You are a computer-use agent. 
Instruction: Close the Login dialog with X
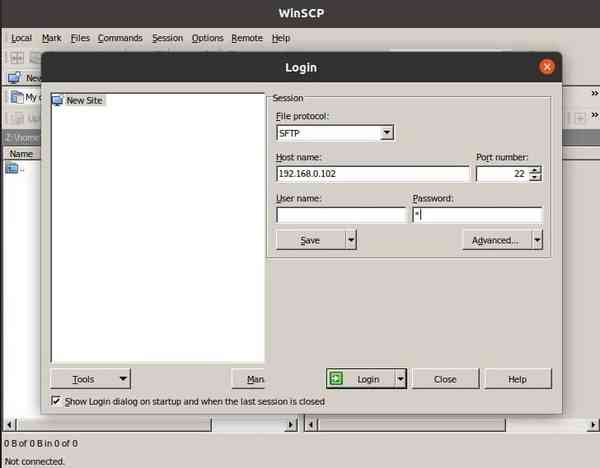pyautogui.click(x=547, y=67)
